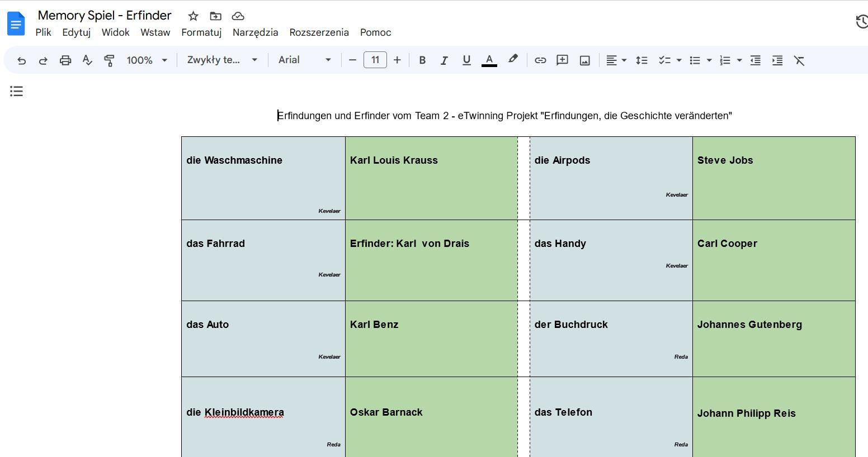Insert an image
The width and height of the screenshot is (868, 457).
pyautogui.click(x=584, y=60)
